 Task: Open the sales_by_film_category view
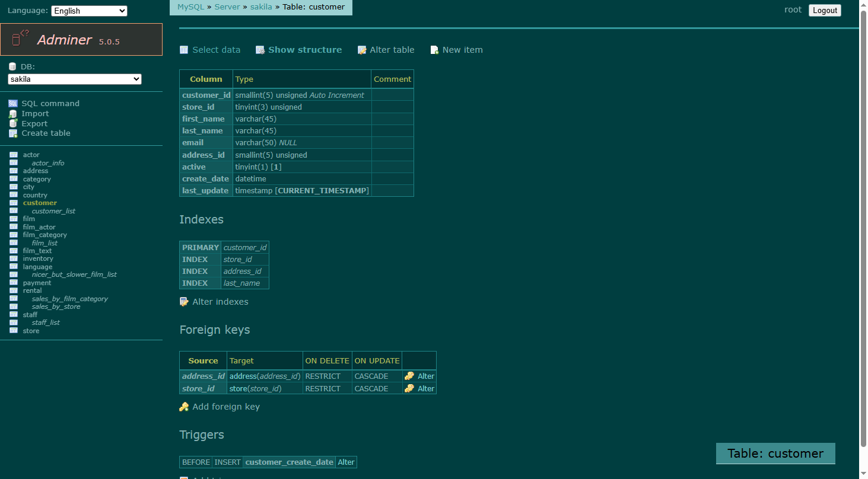70,299
